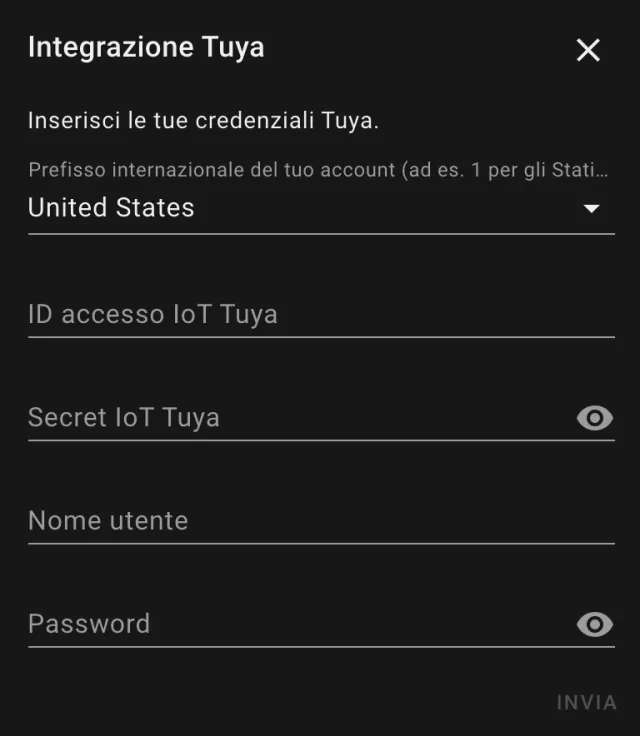Viewport: 640px width, 736px height.
Task: Click the Prefisso internazionale dropdown label
Action: pos(318,170)
